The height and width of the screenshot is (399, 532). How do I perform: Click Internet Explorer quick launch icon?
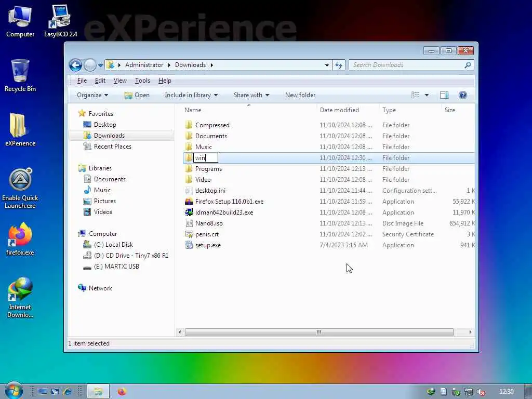point(68,392)
